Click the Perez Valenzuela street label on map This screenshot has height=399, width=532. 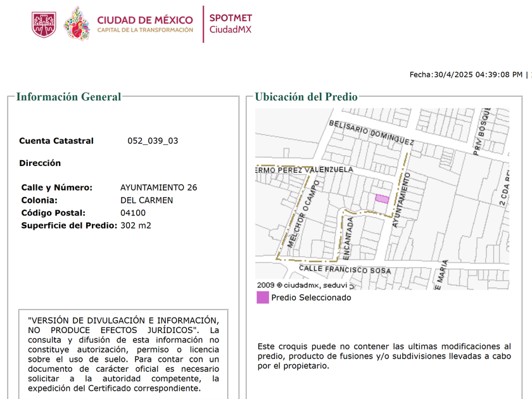click(x=305, y=170)
